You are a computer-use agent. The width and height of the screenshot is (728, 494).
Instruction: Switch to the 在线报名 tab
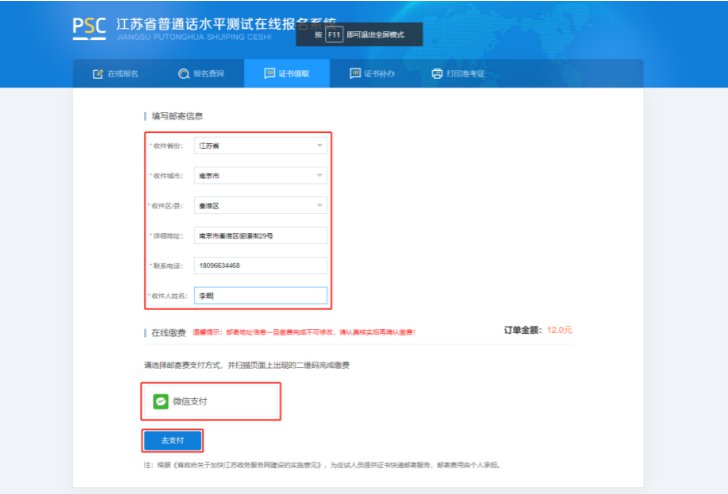116,74
